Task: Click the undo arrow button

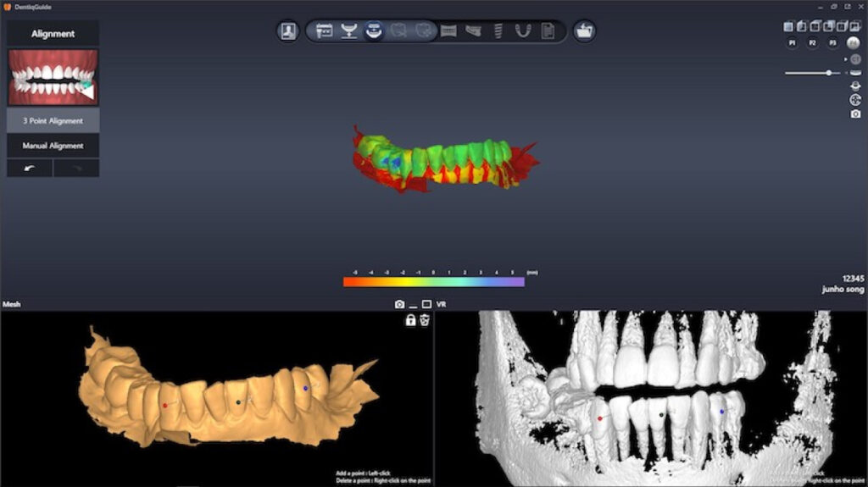Action: (30, 169)
